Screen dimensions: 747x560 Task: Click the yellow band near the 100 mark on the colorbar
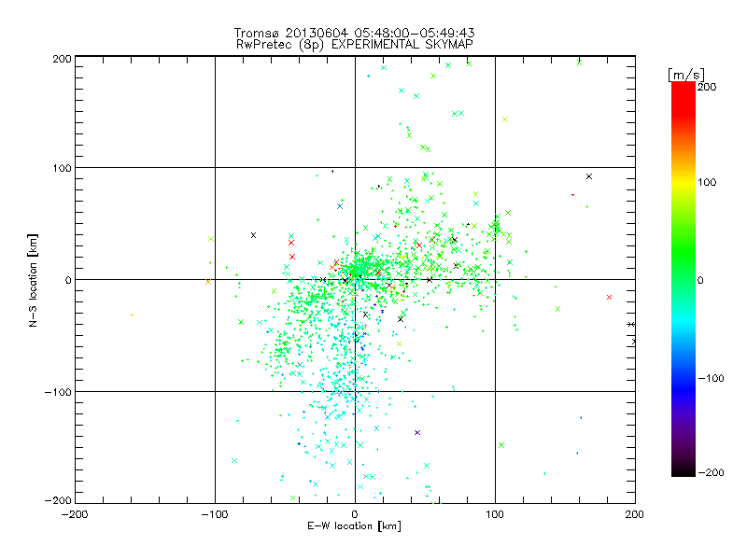click(x=684, y=182)
